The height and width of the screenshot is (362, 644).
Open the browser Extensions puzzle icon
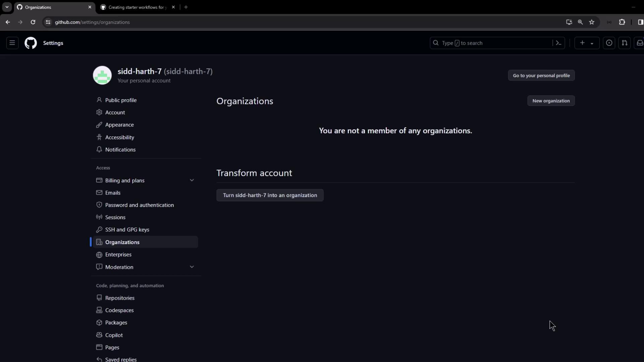[x=622, y=22]
